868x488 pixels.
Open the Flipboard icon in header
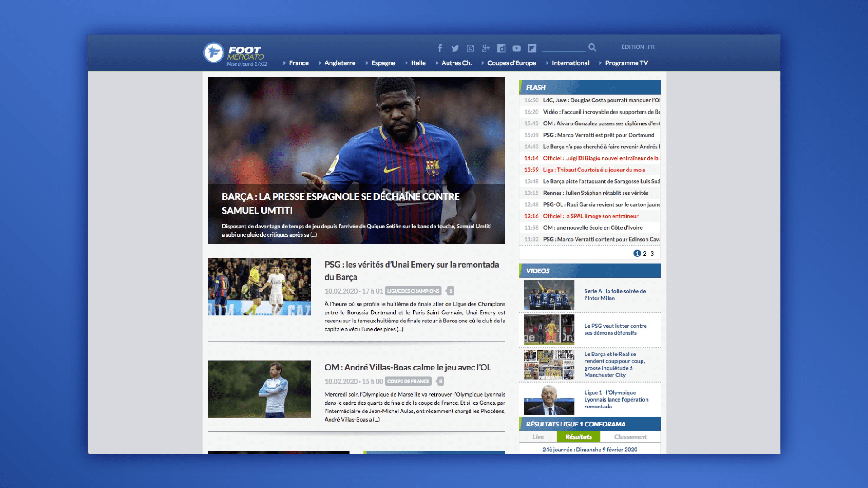(x=532, y=48)
